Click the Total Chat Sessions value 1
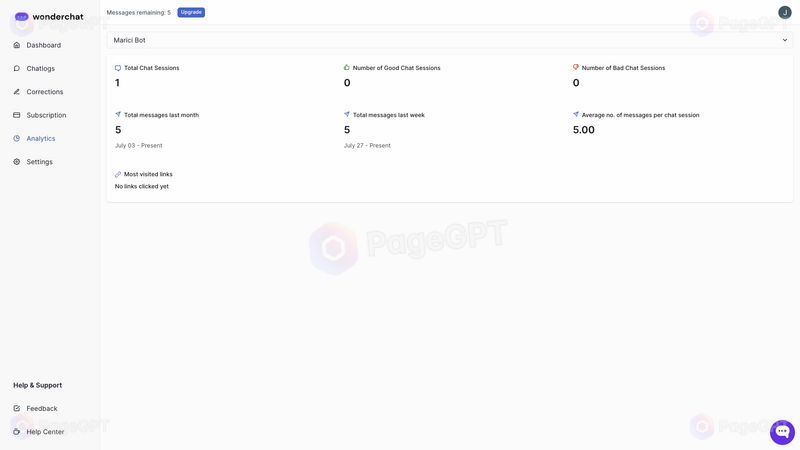 [117, 83]
